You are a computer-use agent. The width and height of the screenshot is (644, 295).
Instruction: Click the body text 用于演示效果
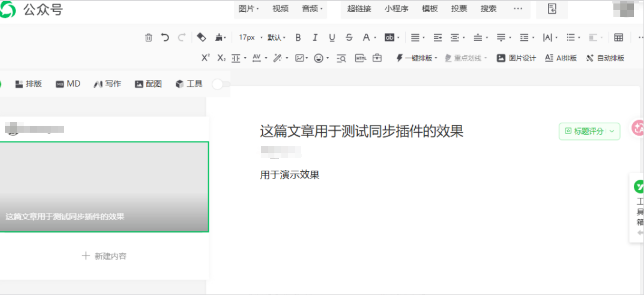[290, 175]
